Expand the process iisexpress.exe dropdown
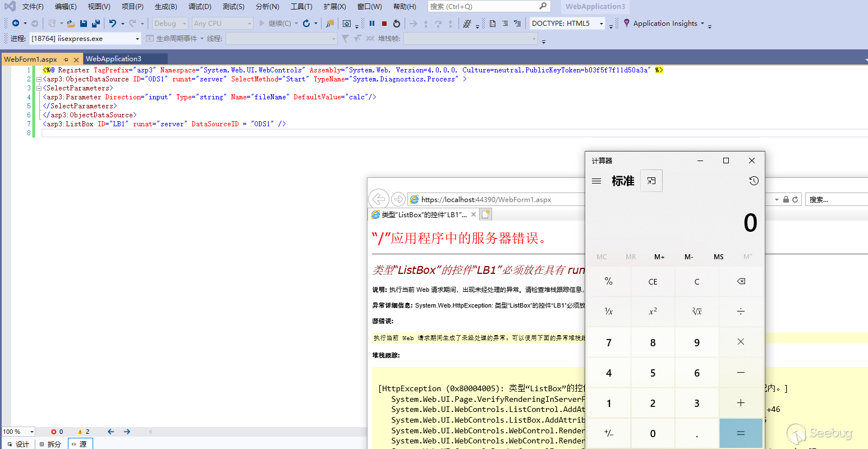The height and width of the screenshot is (449, 868). (137, 39)
